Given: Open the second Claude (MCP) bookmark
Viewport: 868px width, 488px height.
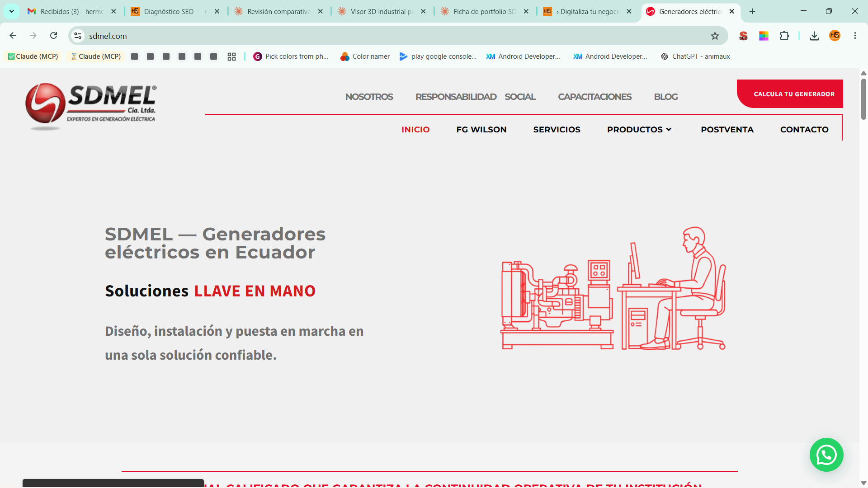Looking at the screenshot, I should [96, 56].
